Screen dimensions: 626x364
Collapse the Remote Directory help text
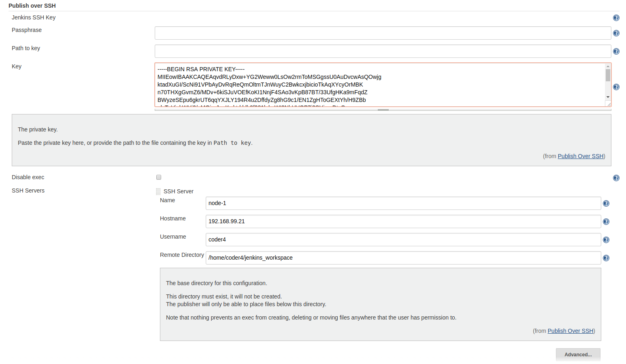pyautogui.click(x=606, y=258)
